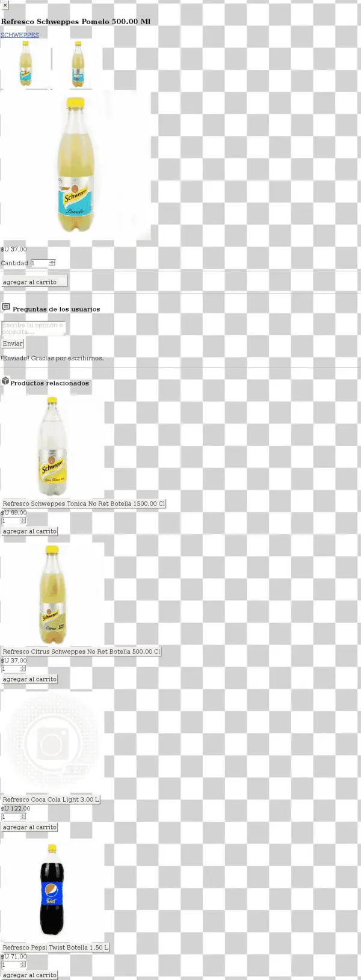Viewport: 361px width, 980px height.
Task: Open Refresco Pepsi Twist Botella 1.50 L link
Action: tap(55, 948)
